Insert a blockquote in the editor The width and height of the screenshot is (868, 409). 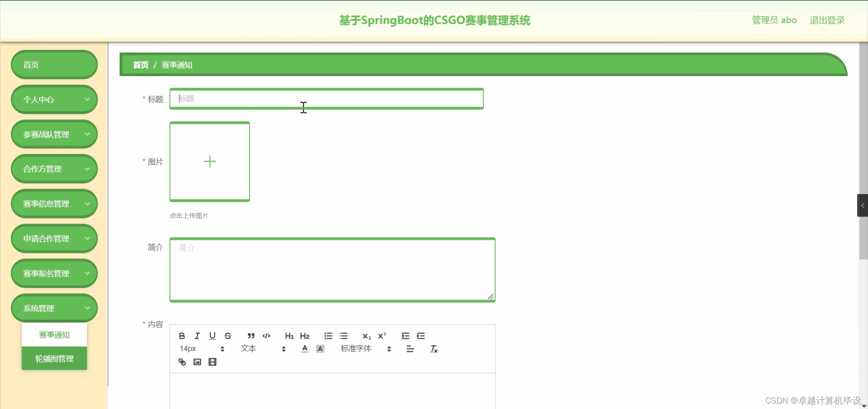point(250,336)
